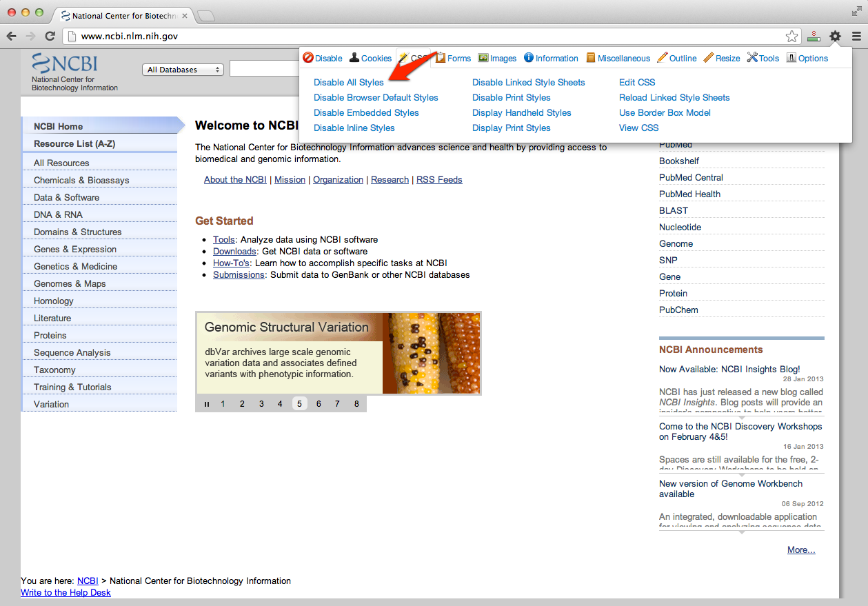Open the new tab button
Screen dimensions: 868x606
(x=206, y=15)
